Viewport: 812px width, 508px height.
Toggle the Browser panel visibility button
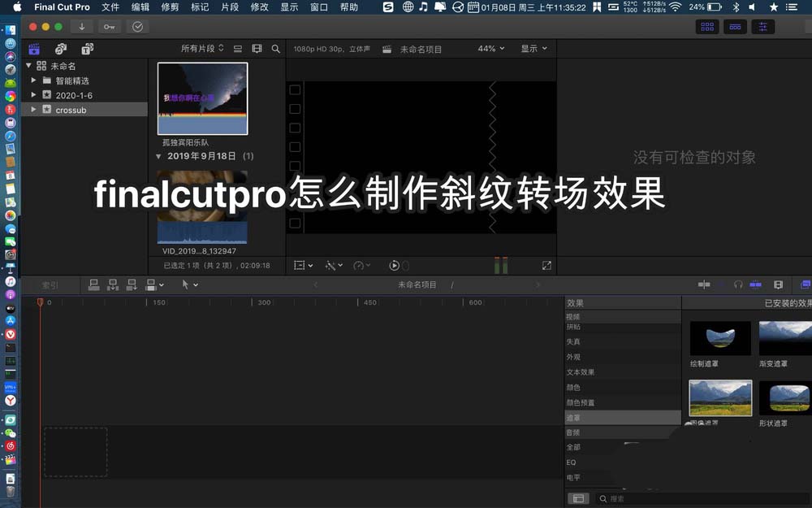(x=707, y=27)
